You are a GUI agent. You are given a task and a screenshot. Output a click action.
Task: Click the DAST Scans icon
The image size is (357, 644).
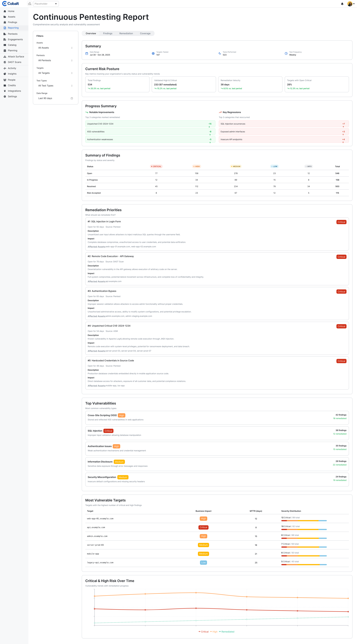5,62
